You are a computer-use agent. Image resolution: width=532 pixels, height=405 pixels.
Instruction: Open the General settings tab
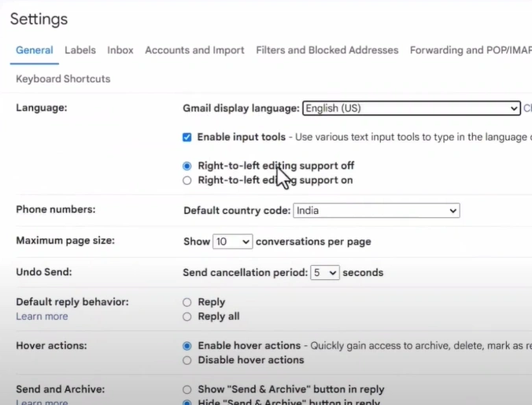[35, 50]
